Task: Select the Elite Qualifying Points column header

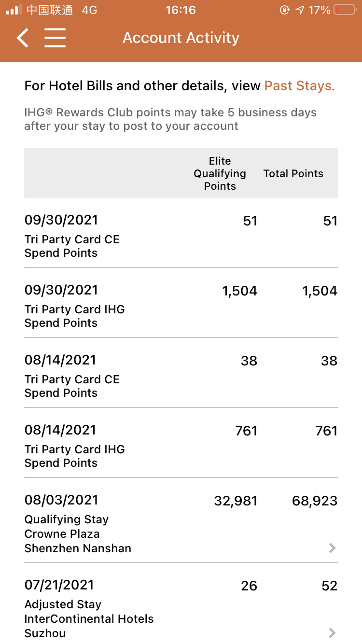Action: (x=220, y=173)
